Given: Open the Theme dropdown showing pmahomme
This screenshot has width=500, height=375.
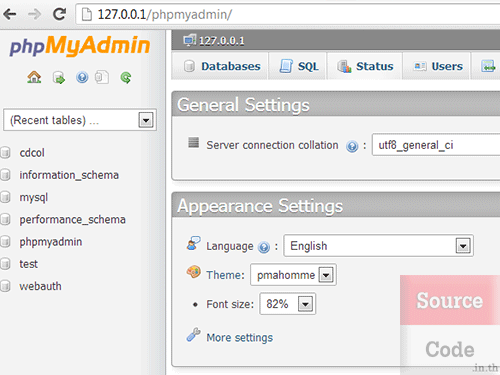Looking at the screenshot, I should pos(293,275).
